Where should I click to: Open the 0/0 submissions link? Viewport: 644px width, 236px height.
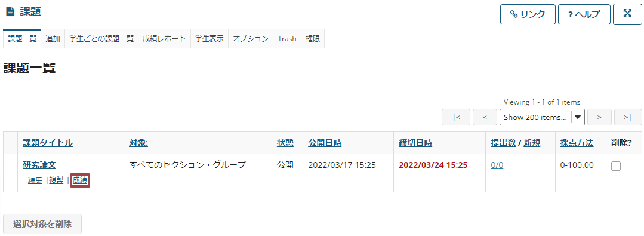click(x=497, y=165)
